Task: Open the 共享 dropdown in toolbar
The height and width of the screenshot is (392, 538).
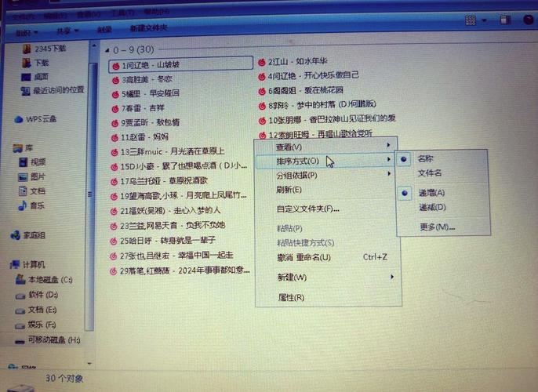Action: pyautogui.click(x=67, y=31)
